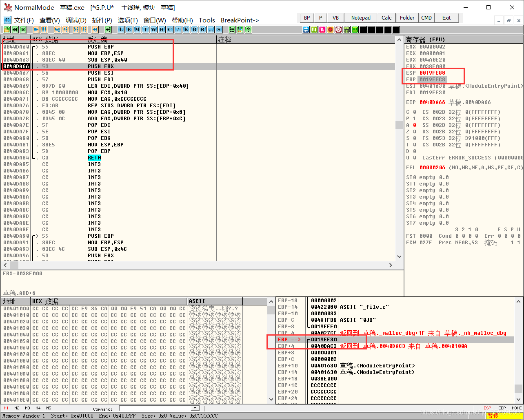Open the 插件(P) menu
The image size is (524, 420).
[x=102, y=20]
